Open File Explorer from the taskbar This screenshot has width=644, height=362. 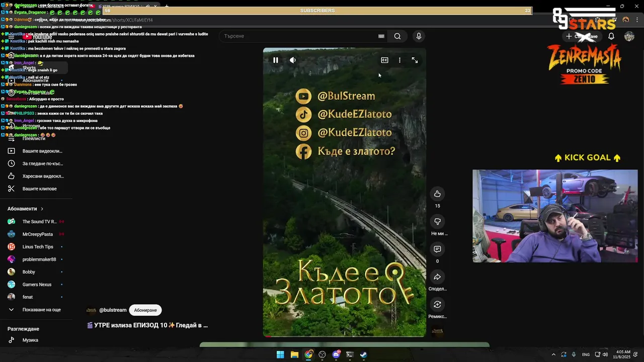(294, 354)
